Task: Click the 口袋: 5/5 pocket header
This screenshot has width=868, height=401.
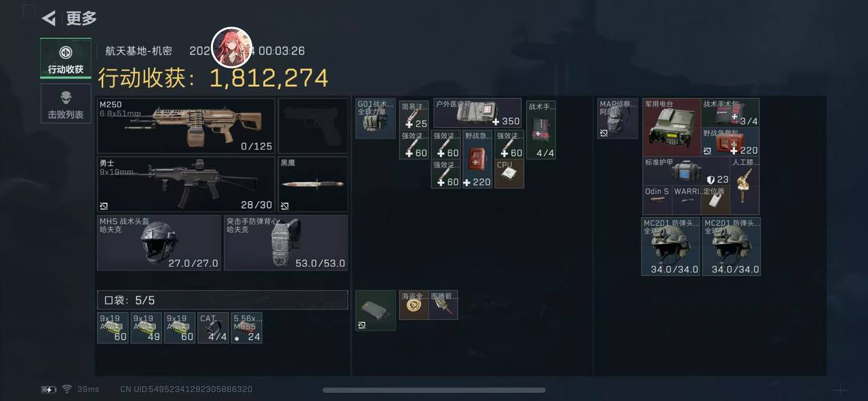Action: pyautogui.click(x=222, y=300)
